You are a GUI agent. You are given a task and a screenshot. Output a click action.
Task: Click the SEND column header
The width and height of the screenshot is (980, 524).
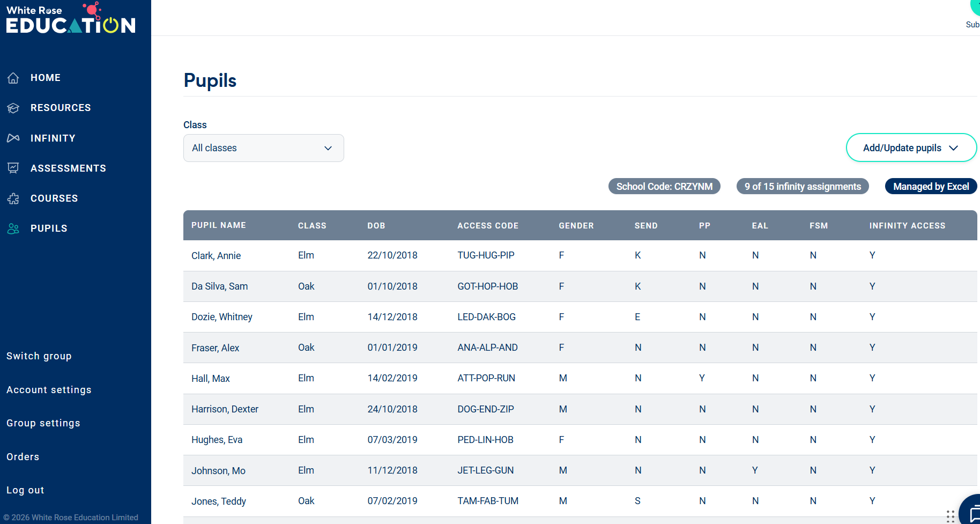[646, 226]
